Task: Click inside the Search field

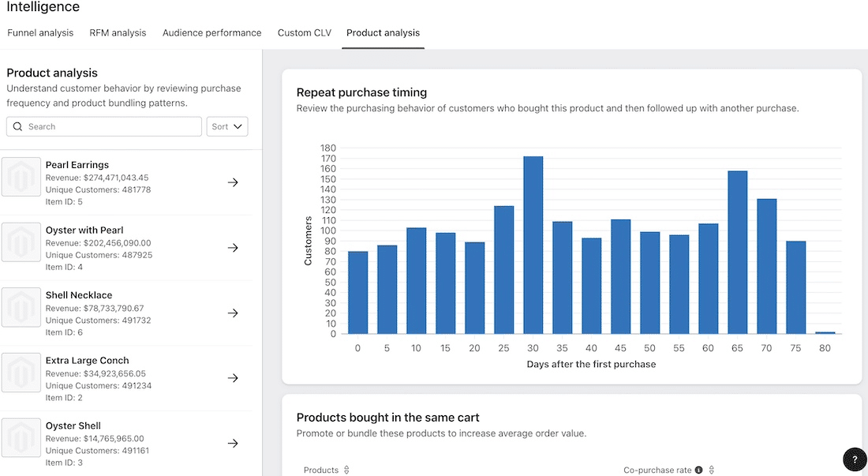Action: tap(103, 126)
